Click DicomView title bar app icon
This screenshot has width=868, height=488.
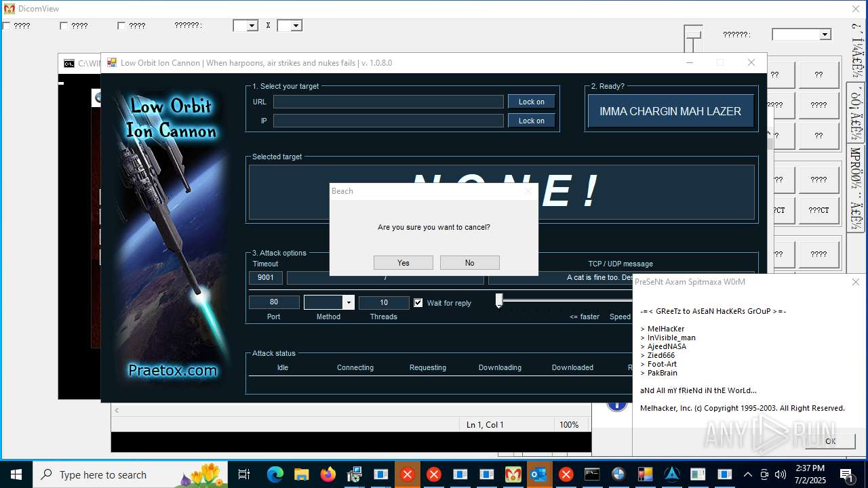(9, 9)
